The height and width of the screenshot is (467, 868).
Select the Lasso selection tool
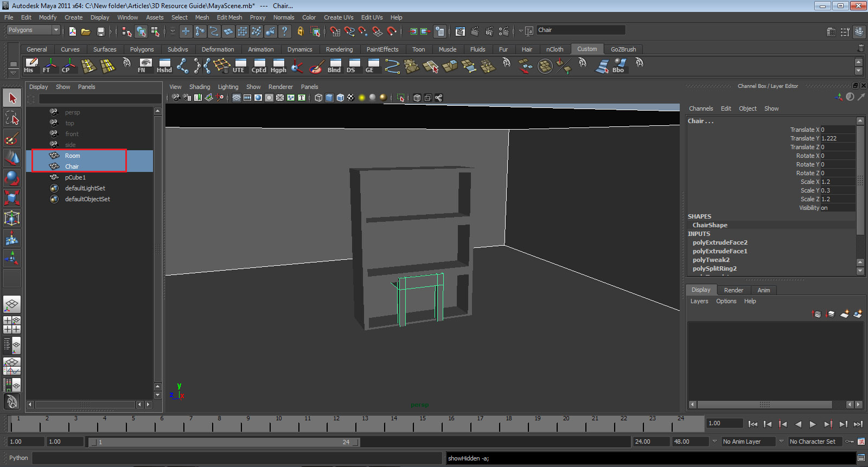[12, 118]
